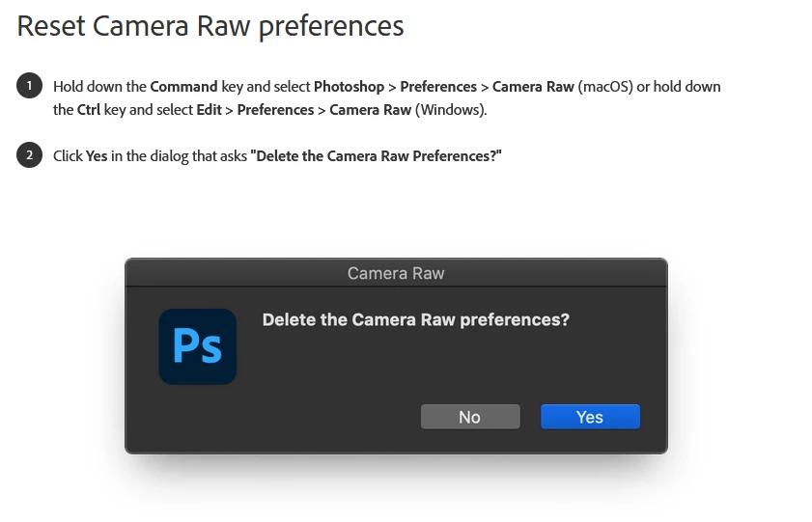
Task: Click the blue Yes button
Action: [x=590, y=417]
